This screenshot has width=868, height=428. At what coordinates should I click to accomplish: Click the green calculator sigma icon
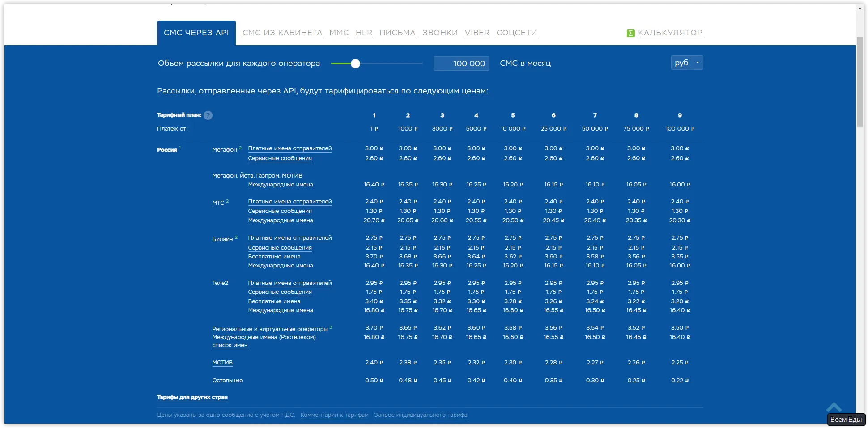[631, 33]
